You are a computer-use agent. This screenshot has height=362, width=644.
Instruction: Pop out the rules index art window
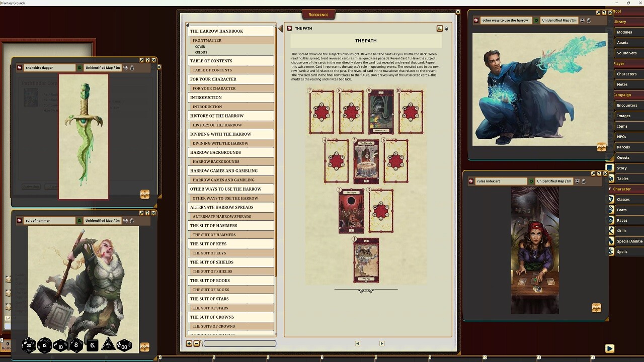click(593, 173)
